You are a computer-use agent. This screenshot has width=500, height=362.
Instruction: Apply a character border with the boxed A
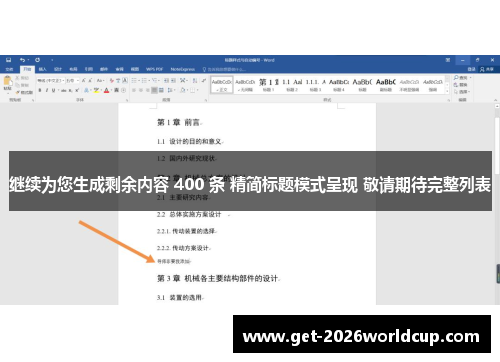(x=125, y=81)
